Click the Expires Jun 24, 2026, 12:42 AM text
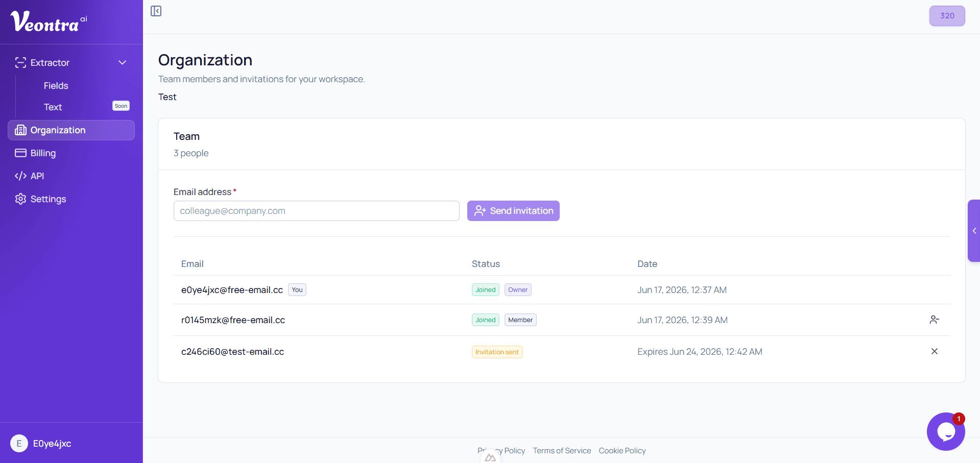This screenshot has width=980, height=463. click(700, 352)
